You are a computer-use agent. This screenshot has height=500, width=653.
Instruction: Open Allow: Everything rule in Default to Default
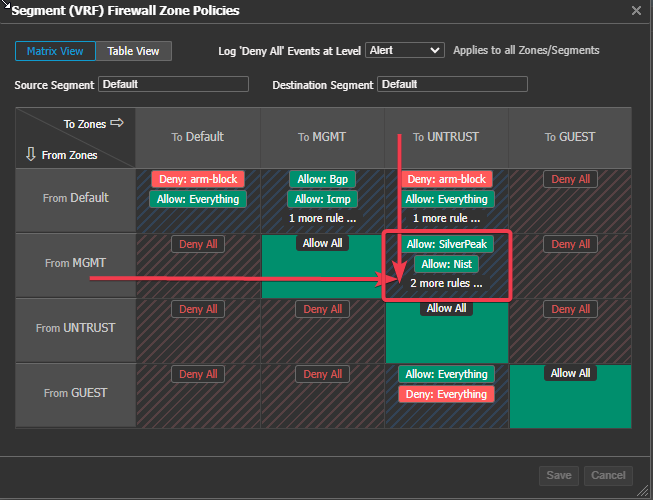pos(198,199)
